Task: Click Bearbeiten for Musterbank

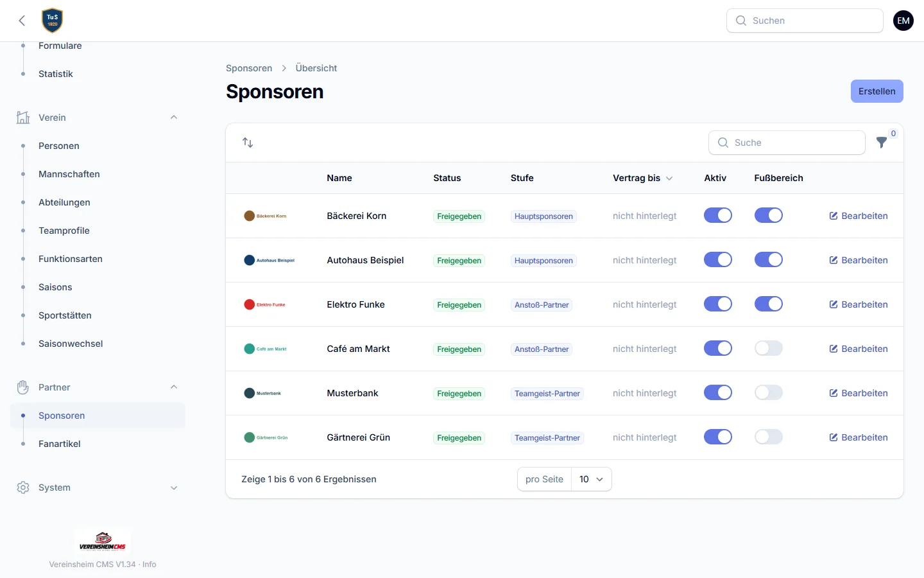Action: 859,393
